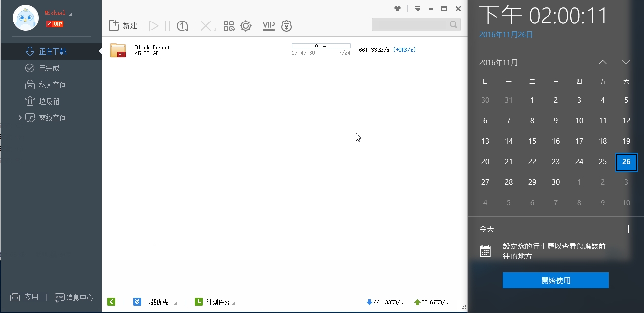The width and height of the screenshot is (644, 313).
Task: Select highlighted date 26 in calendar
Action: pos(626,162)
